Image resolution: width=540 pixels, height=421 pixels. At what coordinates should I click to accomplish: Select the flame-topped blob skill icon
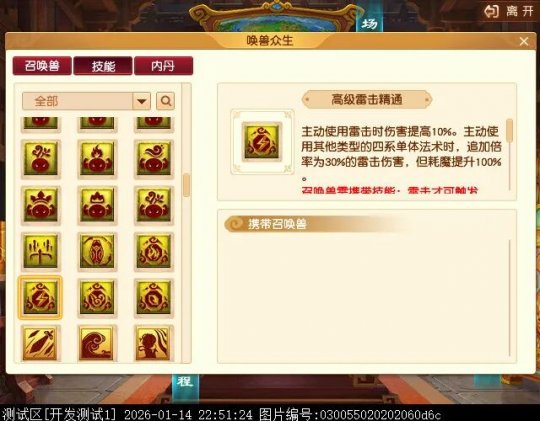[97, 159]
